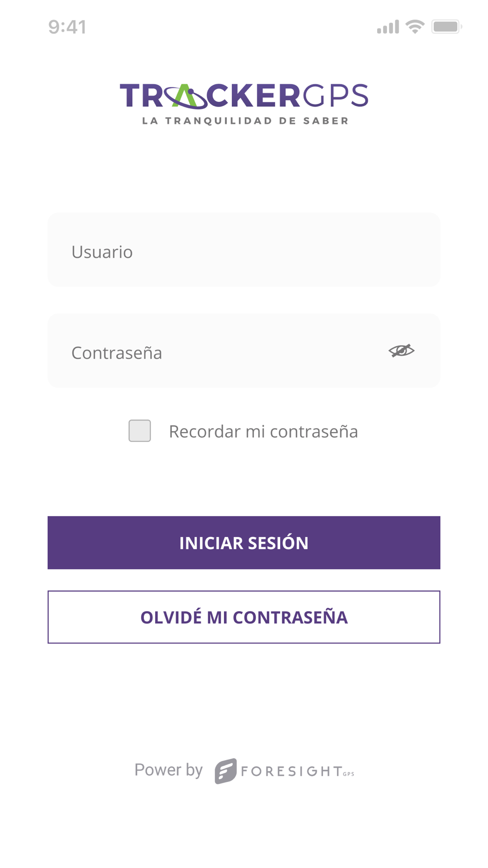
Task: Tap the purple TR letters in the logo
Action: pos(142,95)
